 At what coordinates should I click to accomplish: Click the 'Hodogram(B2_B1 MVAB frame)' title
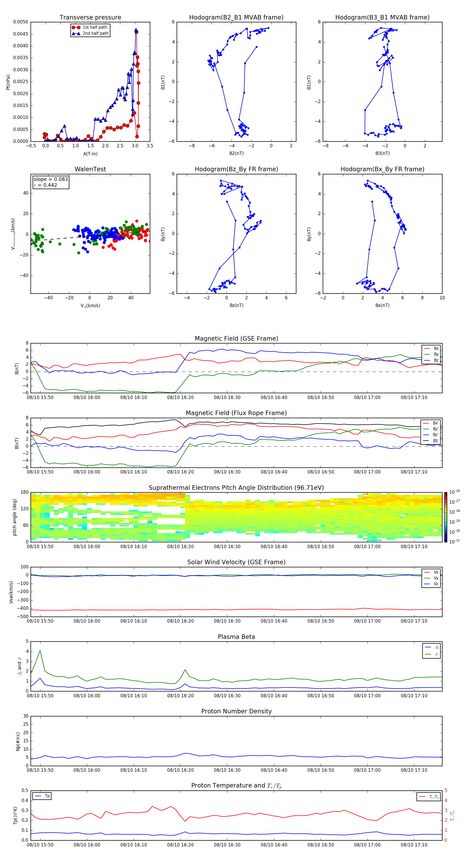[x=236, y=17]
